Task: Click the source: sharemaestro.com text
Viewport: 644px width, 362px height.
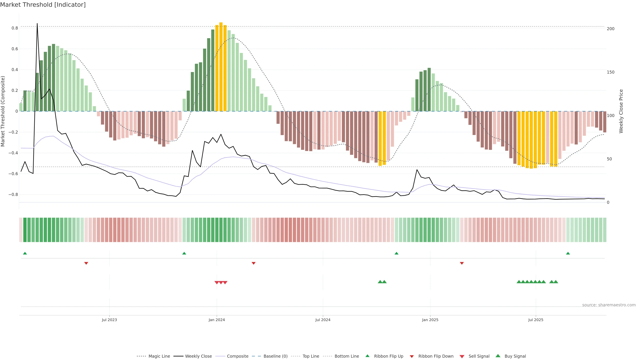Action: point(609,305)
